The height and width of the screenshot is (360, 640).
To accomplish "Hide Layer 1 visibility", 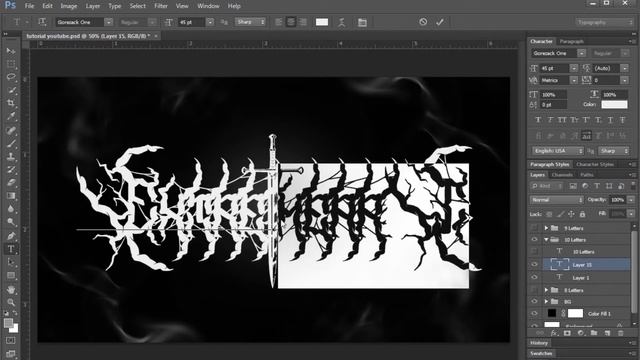I will (x=534, y=277).
